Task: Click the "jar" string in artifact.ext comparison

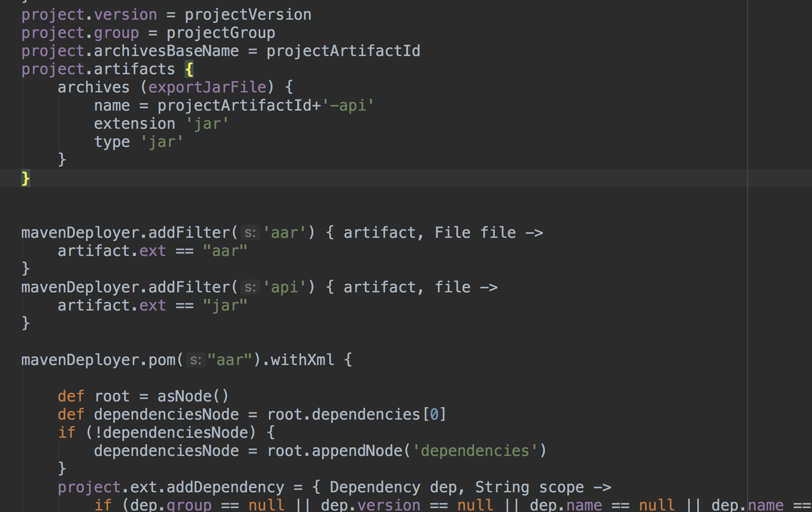Action: point(225,306)
